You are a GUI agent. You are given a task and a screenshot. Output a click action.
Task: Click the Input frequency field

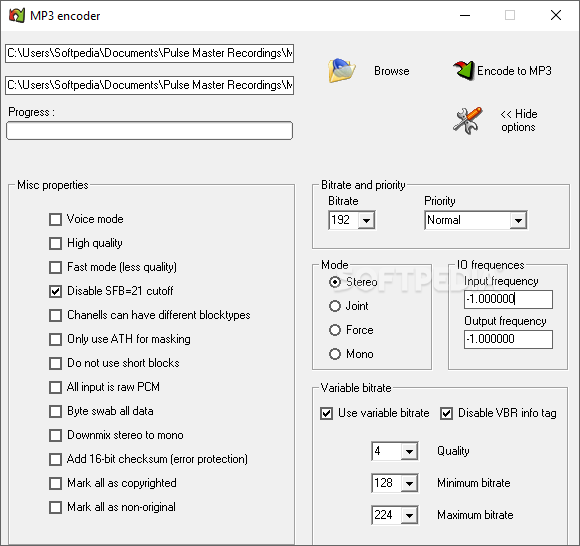[x=508, y=299]
